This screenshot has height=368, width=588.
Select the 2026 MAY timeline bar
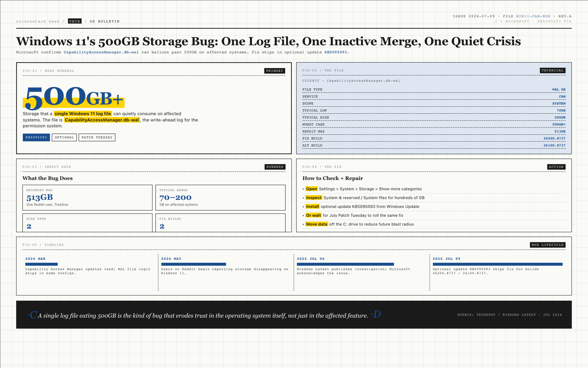click(193, 264)
